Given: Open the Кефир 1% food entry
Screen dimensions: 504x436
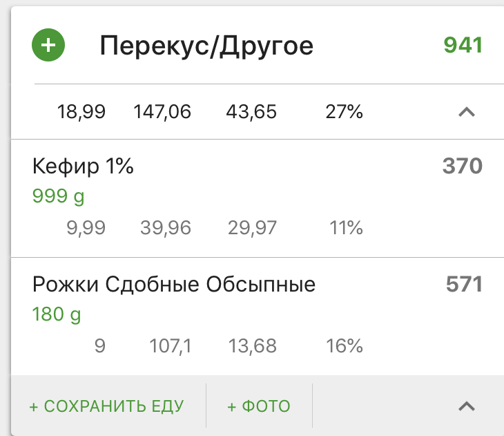Looking at the screenshot, I should (83, 167).
